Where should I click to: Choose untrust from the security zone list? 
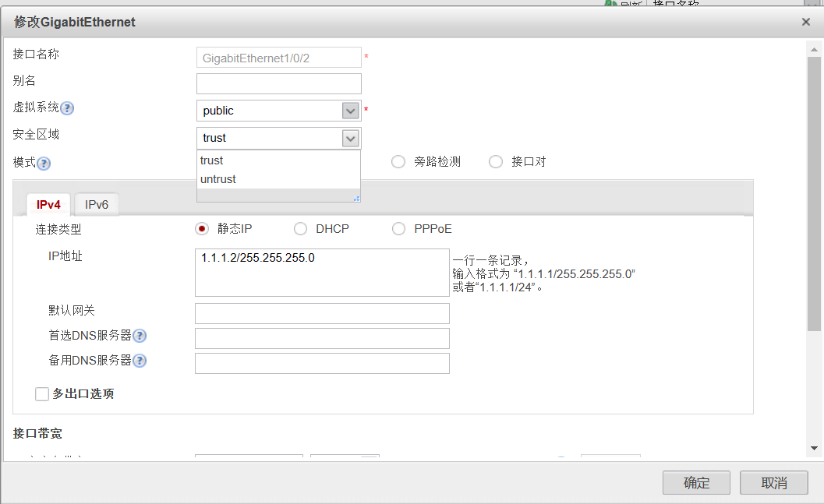pos(278,179)
